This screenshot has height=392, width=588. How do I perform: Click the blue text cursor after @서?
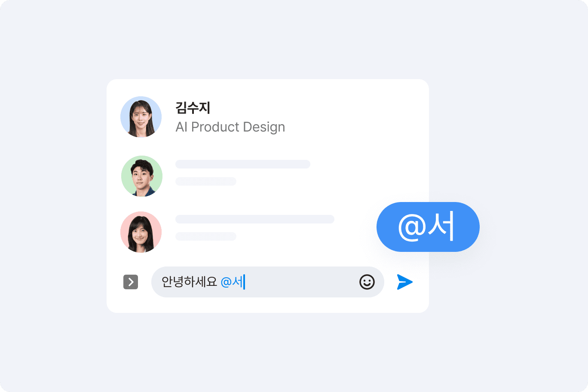click(x=244, y=282)
